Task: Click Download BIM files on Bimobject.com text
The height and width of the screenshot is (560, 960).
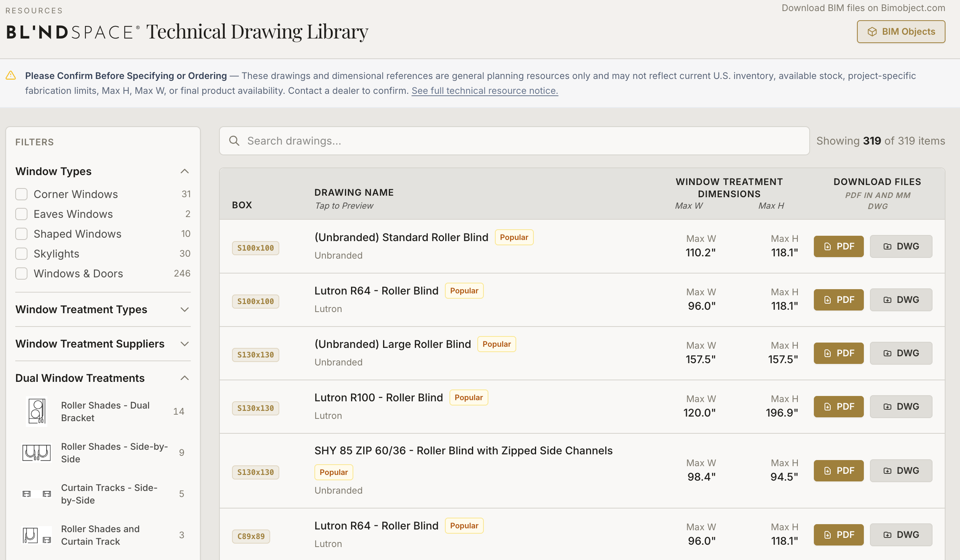Action: [x=863, y=8]
